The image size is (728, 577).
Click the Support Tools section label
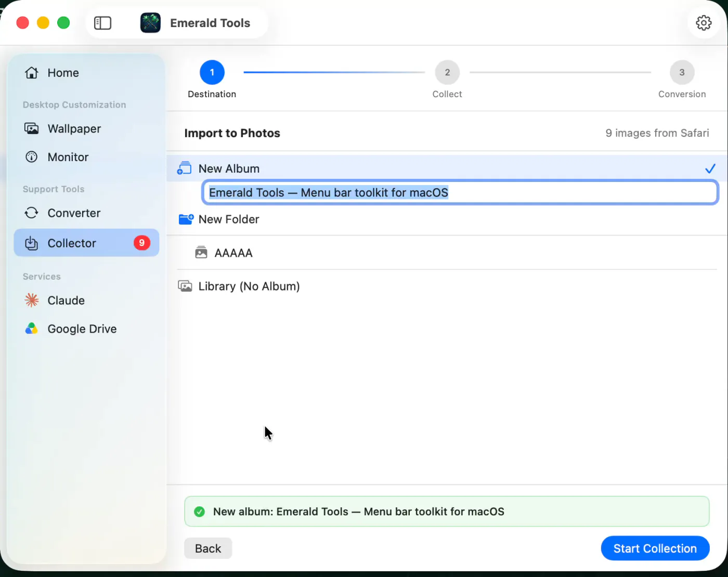[54, 189]
